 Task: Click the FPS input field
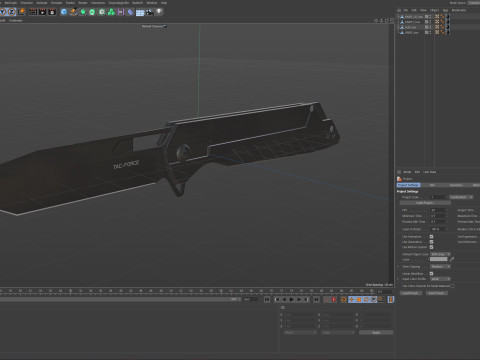(x=437, y=210)
